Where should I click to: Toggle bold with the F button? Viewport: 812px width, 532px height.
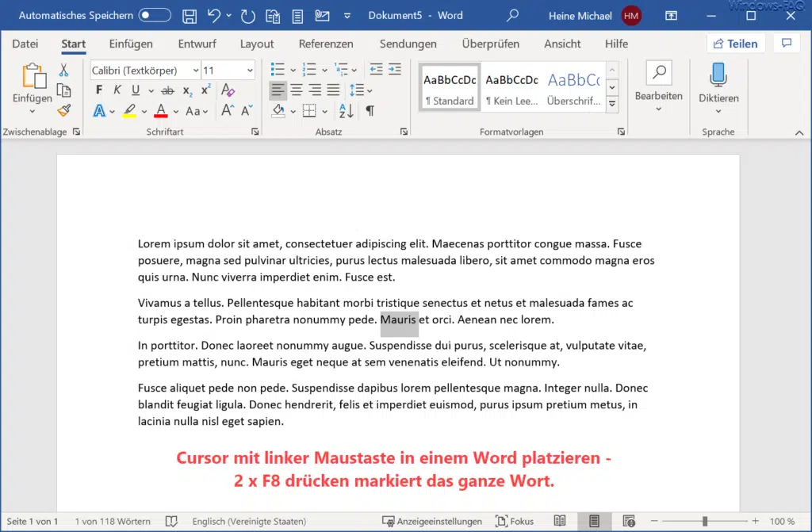pyautogui.click(x=98, y=90)
